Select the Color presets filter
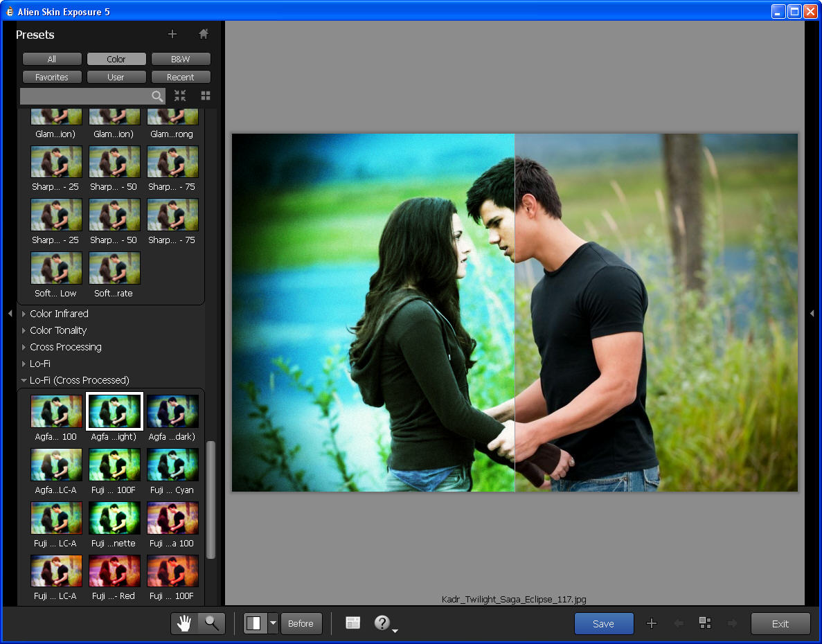The image size is (822, 644). 116,60
